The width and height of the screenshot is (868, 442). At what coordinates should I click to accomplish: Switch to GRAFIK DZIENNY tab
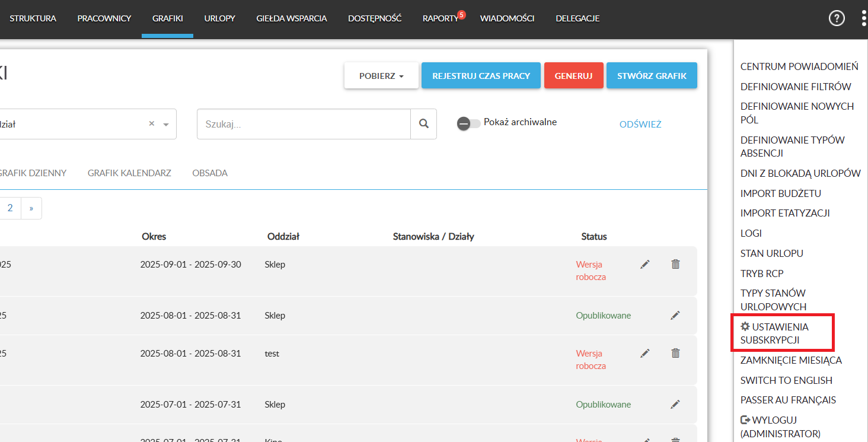pos(32,173)
